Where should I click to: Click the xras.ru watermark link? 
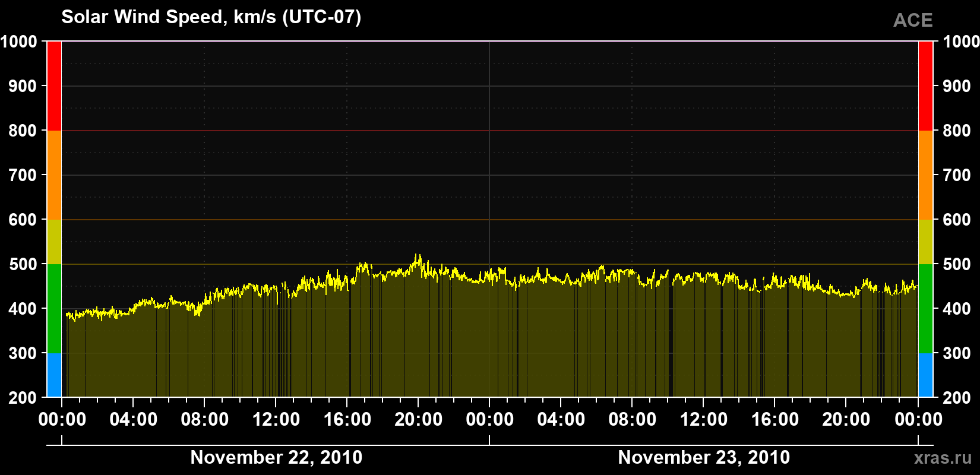[x=943, y=458]
